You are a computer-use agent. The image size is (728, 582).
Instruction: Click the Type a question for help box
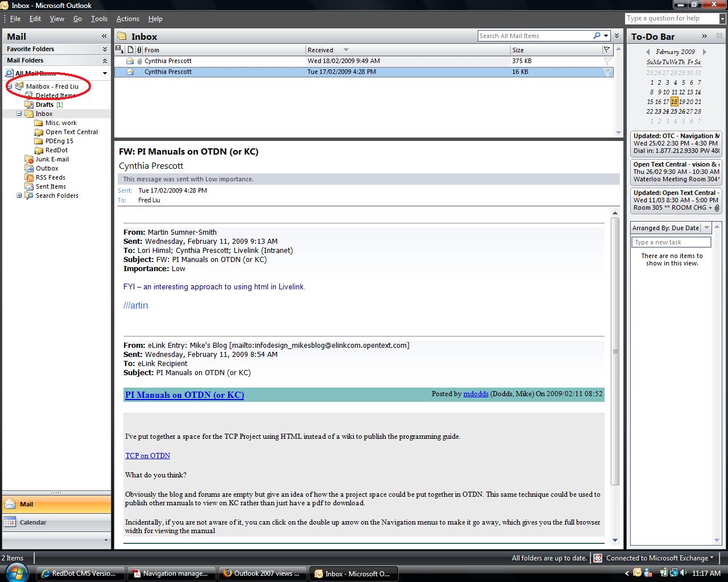pos(672,18)
